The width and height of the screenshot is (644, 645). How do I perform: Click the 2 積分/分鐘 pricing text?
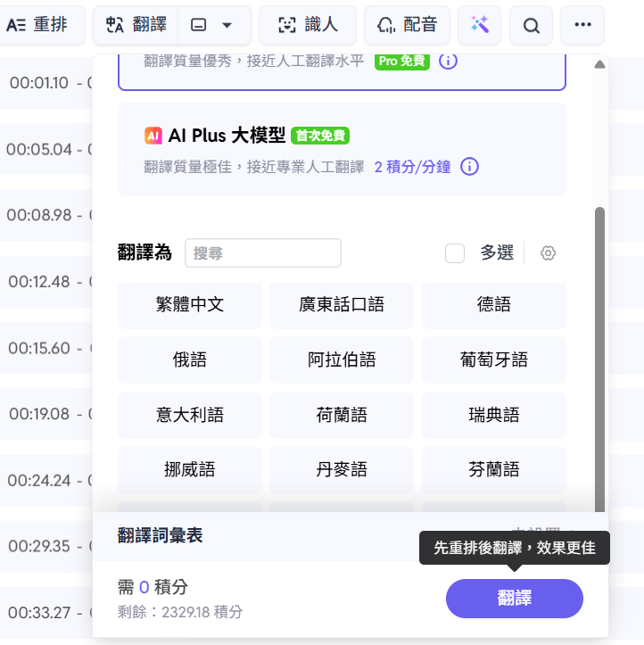point(412,167)
